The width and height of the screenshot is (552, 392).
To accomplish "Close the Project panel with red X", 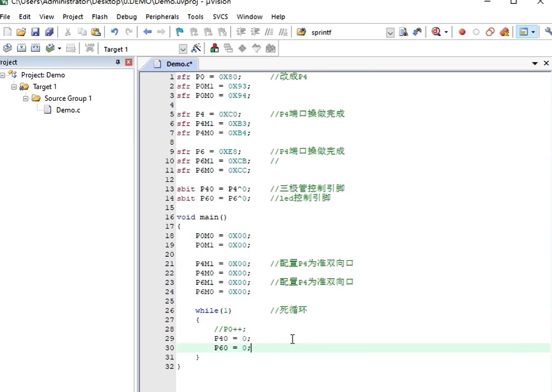I will (129, 63).
